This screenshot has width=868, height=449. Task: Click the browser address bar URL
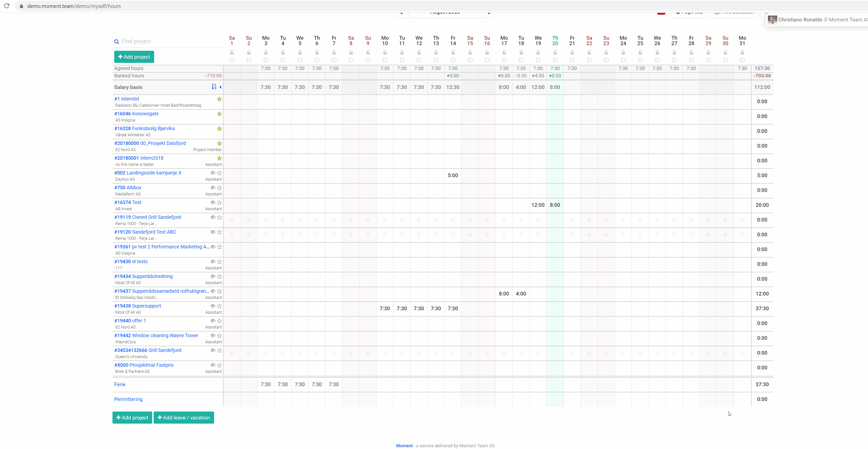click(x=74, y=6)
